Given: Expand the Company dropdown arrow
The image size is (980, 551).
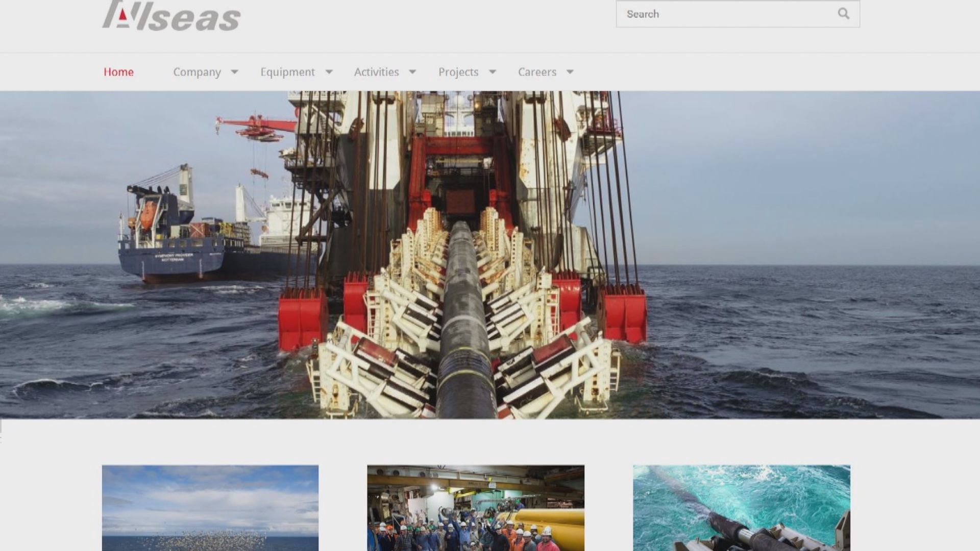Looking at the screenshot, I should (234, 72).
